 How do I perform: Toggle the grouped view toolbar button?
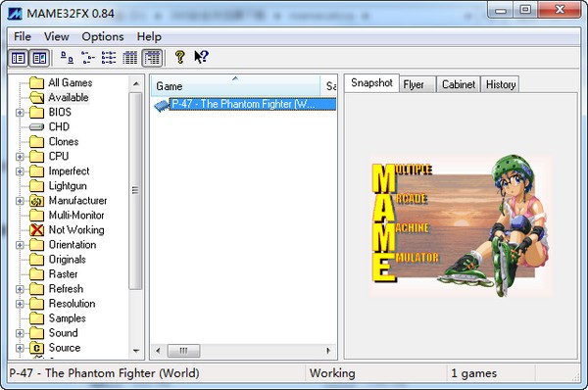(x=152, y=58)
